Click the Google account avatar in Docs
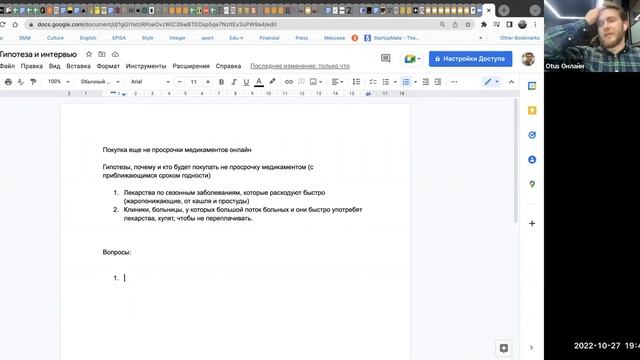640x360 pixels. pyautogui.click(x=528, y=59)
